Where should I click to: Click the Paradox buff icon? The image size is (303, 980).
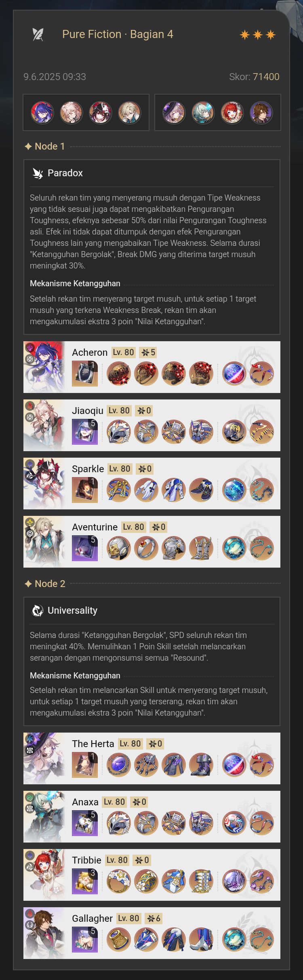(38, 173)
